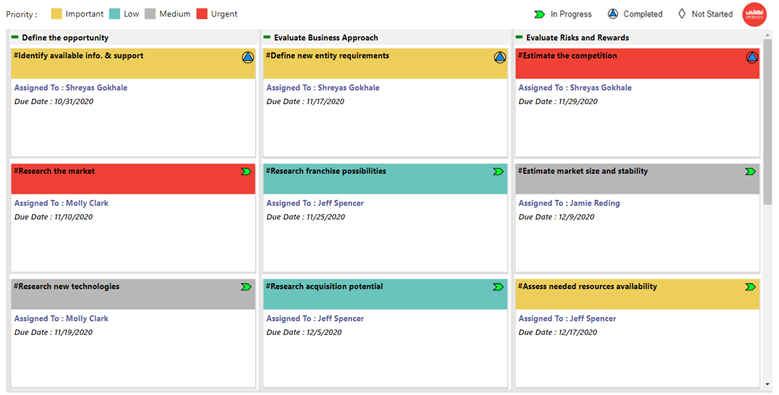Open the #Identify available info. & support card title
This screenshot has height=395, width=779.
78,56
